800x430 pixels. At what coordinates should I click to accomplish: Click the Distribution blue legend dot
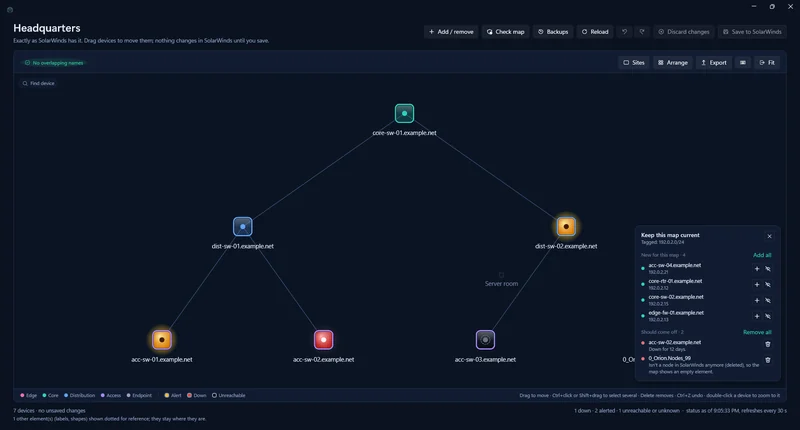coord(66,395)
